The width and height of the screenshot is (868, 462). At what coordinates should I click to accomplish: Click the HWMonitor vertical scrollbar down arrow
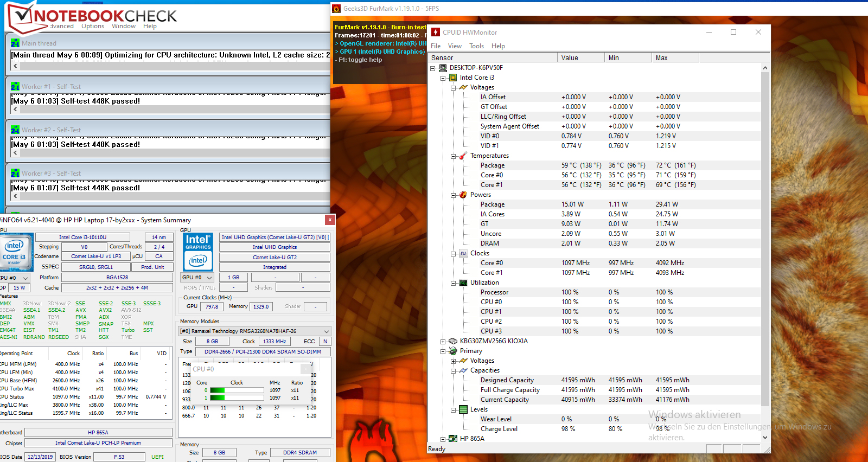(765, 438)
